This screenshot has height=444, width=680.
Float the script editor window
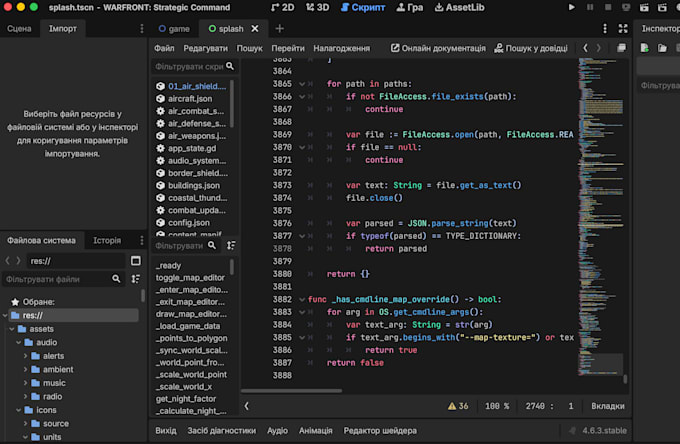(x=621, y=48)
